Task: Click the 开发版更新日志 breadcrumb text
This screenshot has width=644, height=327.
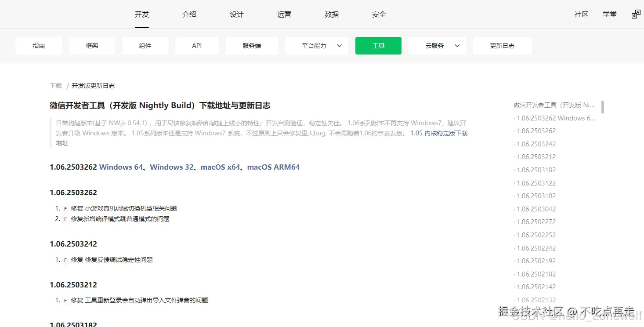Action: [93, 86]
